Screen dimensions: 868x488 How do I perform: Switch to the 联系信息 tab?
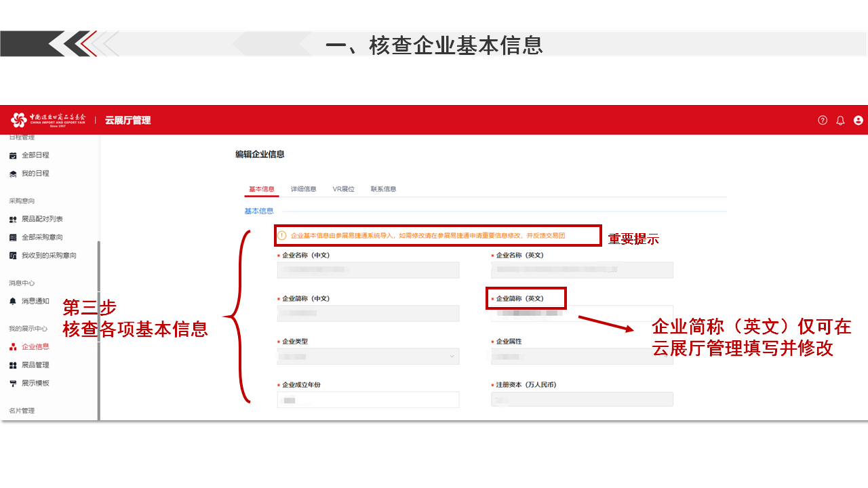(x=383, y=189)
